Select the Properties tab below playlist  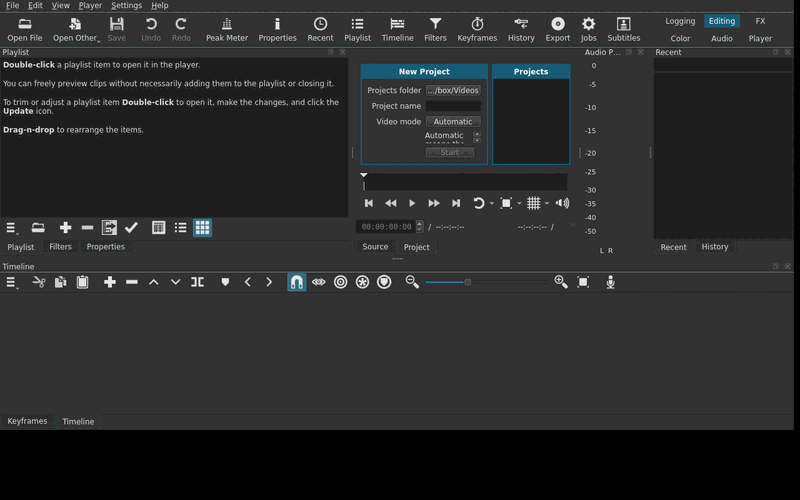tap(106, 246)
